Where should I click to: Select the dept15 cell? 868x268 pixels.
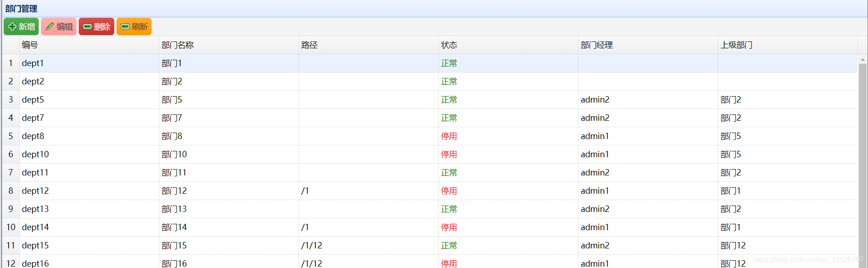coord(89,246)
